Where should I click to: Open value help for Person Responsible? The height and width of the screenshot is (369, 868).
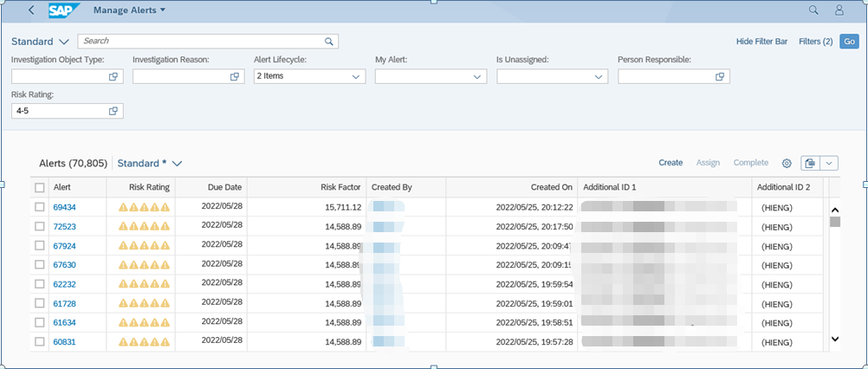tap(720, 76)
